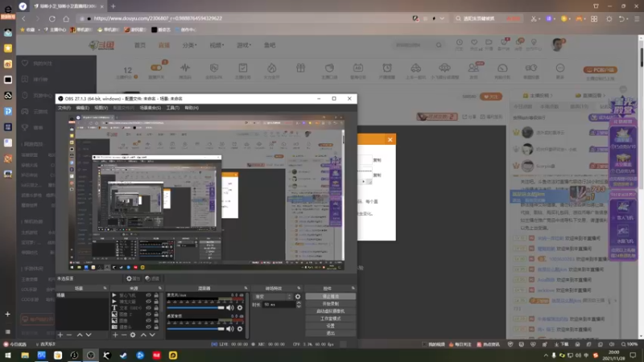Image resolution: width=644 pixels, height=362 pixels.
Task: Open the address bar dropdown chevron
Action: [442, 19]
